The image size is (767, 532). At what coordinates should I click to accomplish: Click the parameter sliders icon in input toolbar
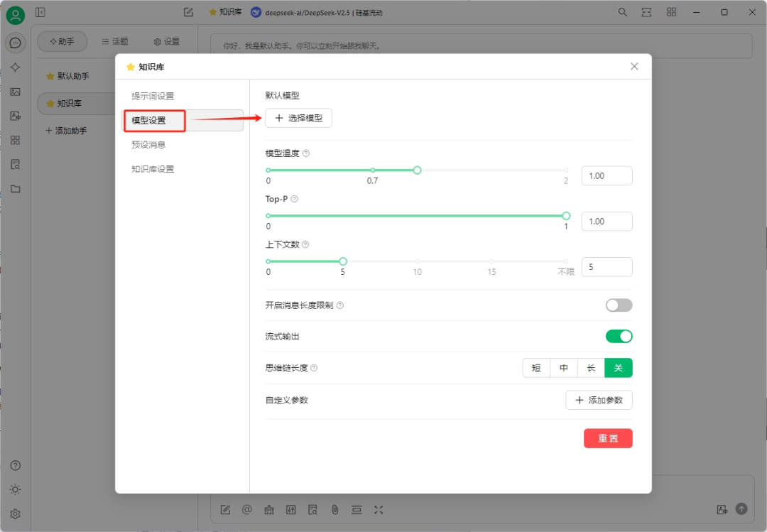[x=291, y=510]
